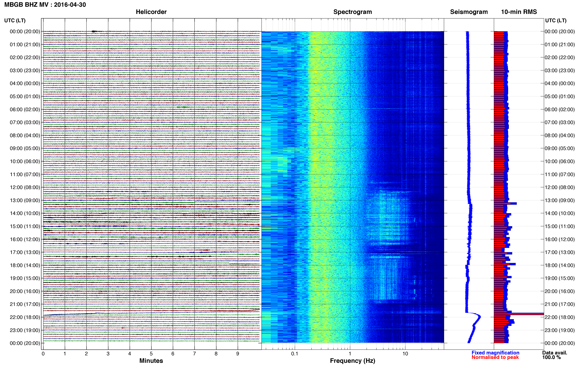Click left-axis time label 18:00 (14:00)

[25, 265]
